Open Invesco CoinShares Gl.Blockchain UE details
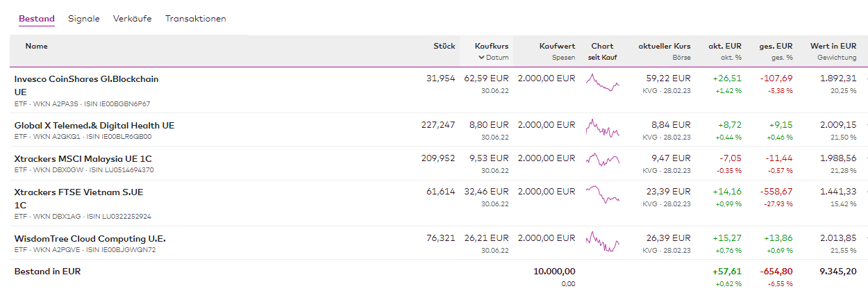Screen dimensions: 868x291 pos(86,79)
